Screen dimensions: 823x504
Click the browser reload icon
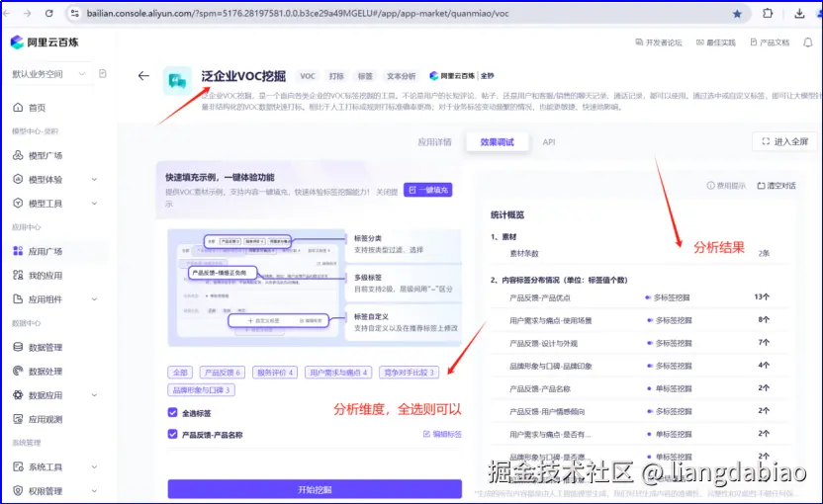(48, 14)
